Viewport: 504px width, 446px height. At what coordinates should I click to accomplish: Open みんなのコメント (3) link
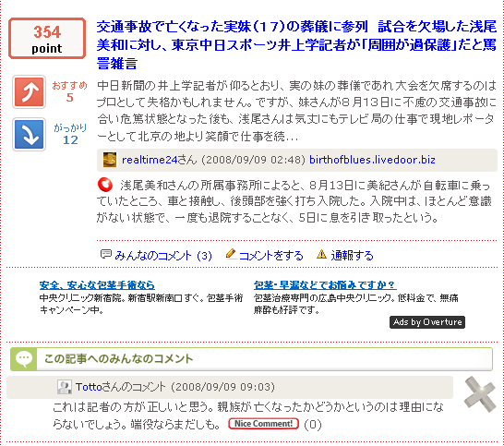pyautogui.click(x=163, y=256)
